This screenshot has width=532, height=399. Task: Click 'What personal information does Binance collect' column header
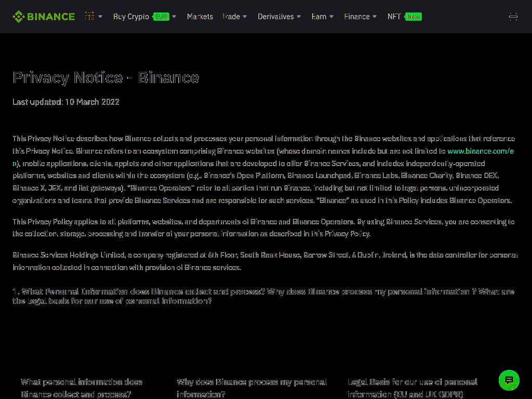pos(82,388)
